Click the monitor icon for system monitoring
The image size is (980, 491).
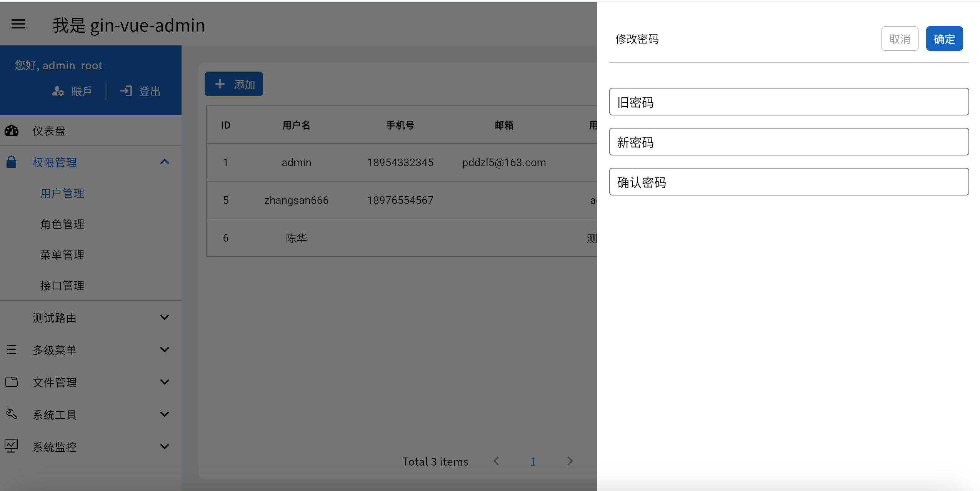click(12, 446)
